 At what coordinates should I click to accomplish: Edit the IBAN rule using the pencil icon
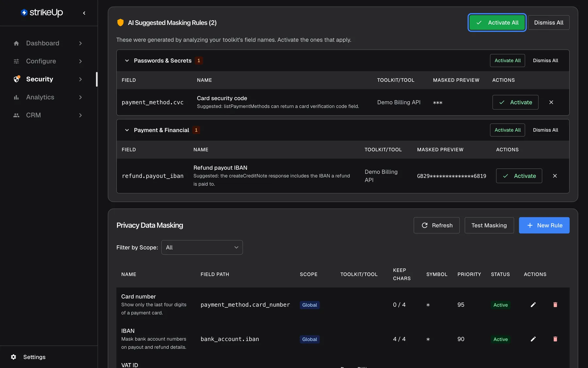point(533,339)
